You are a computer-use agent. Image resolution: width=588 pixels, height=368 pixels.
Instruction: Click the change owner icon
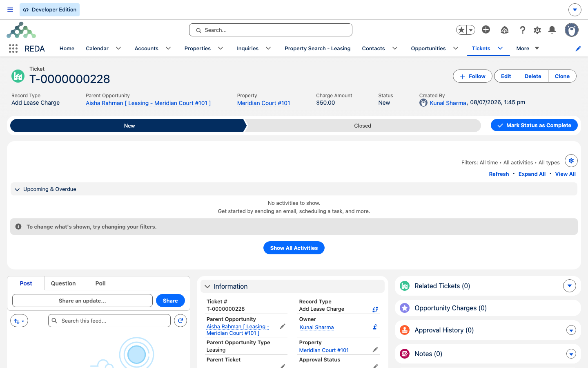375,327
